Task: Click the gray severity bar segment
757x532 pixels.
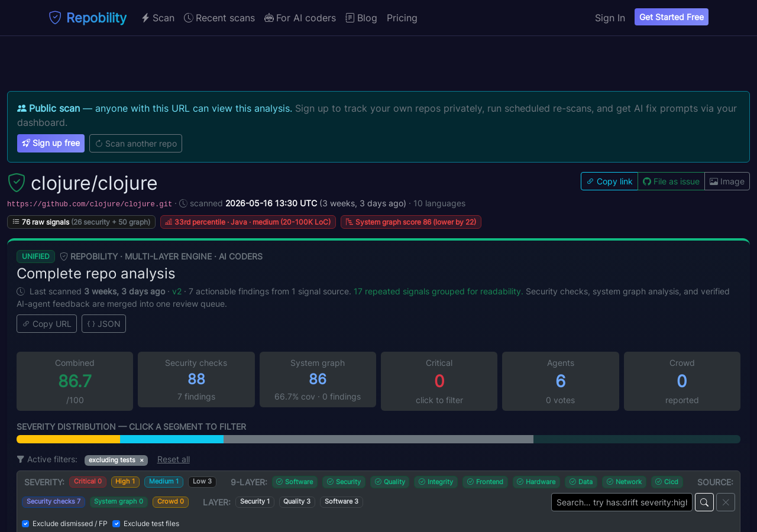Action: click(378, 439)
